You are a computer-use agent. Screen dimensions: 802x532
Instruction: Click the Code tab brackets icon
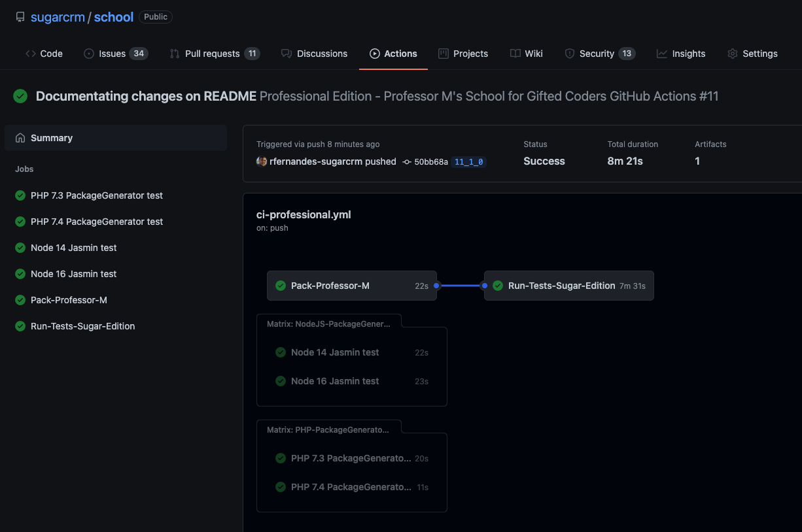(31, 54)
